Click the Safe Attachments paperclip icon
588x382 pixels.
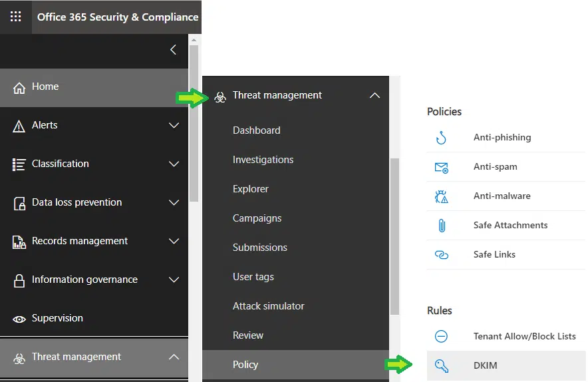(441, 226)
